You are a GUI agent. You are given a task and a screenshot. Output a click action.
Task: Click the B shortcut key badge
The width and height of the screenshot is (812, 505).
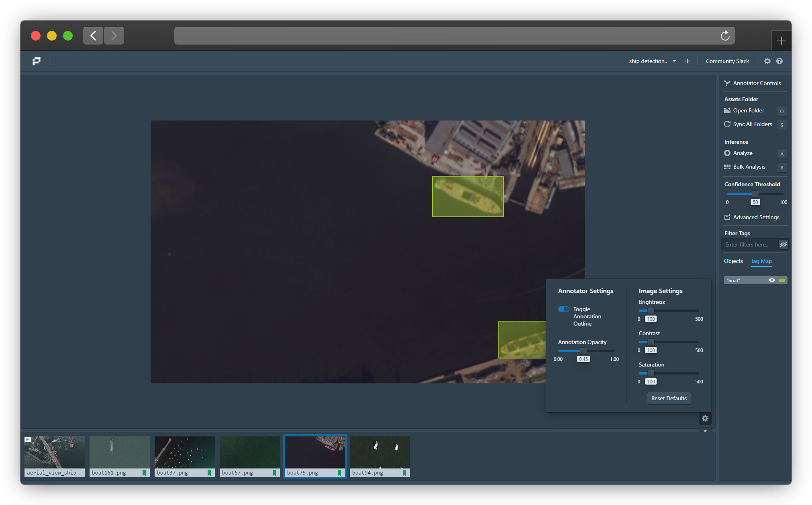pyautogui.click(x=782, y=167)
